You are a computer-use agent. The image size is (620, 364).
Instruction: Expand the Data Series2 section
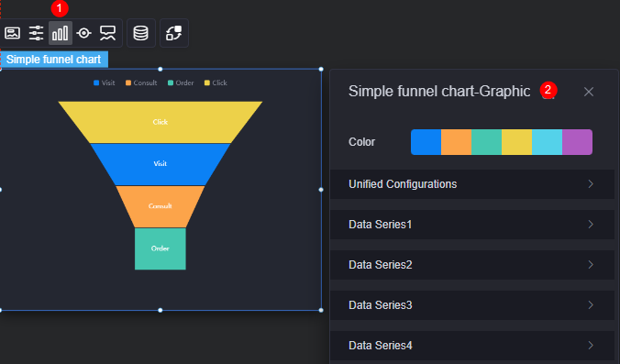(472, 265)
